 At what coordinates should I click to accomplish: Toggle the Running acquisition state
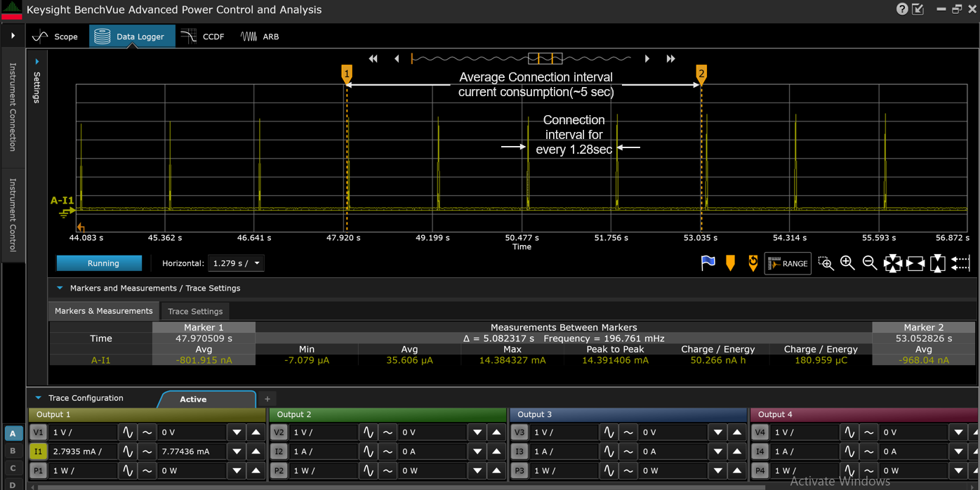point(98,263)
